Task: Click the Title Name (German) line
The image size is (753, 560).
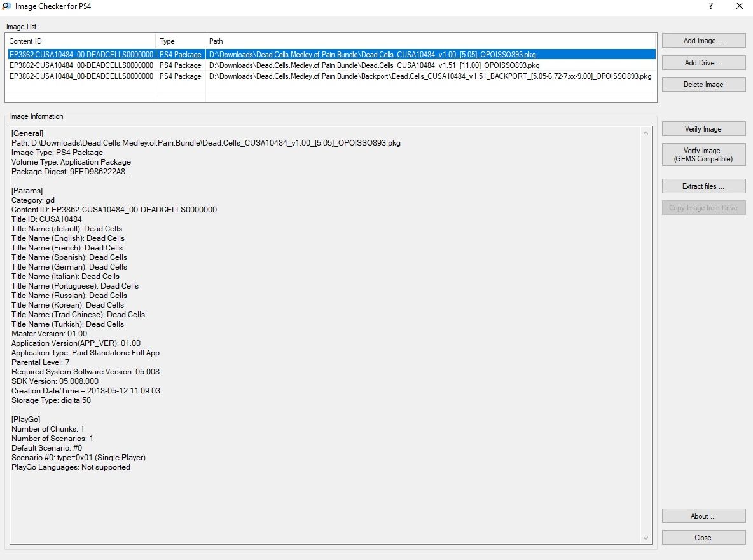Action: [x=69, y=267]
